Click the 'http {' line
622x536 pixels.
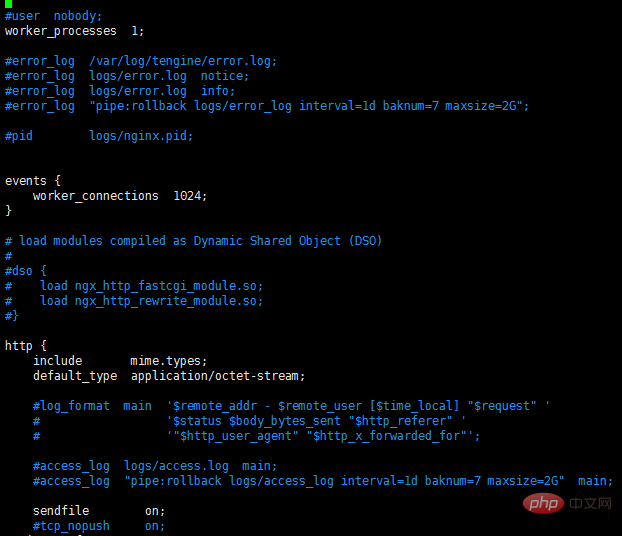[x=26, y=346]
